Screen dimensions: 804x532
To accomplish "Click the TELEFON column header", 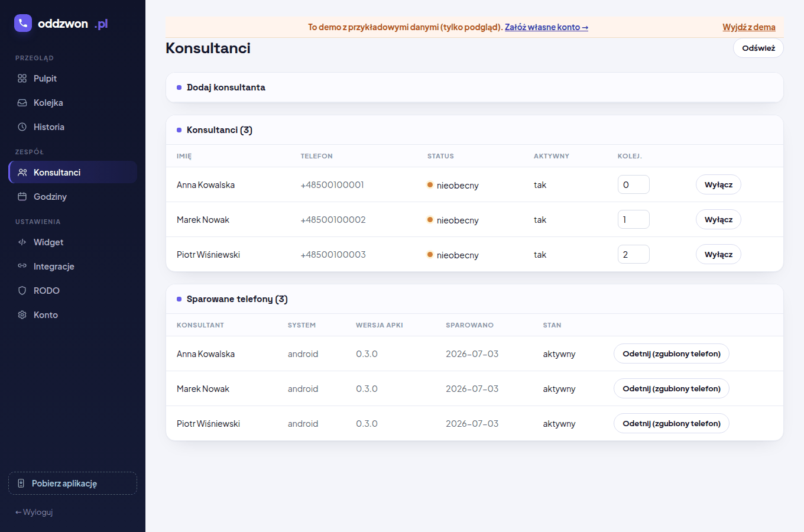I will click(316, 156).
